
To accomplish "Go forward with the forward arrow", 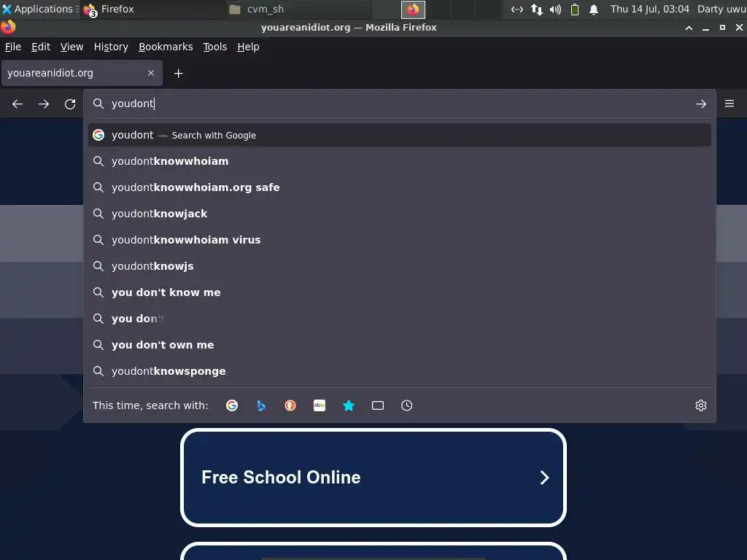I will click(x=44, y=104).
